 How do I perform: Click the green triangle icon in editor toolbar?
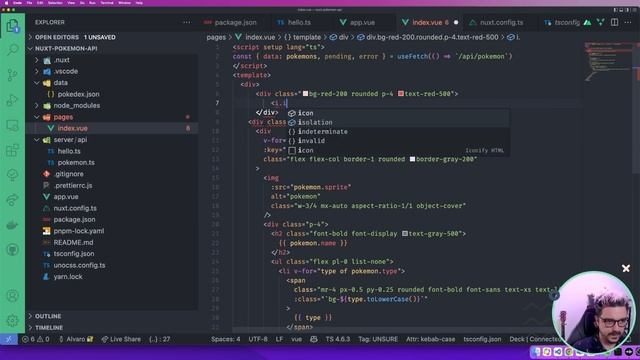tap(587, 22)
